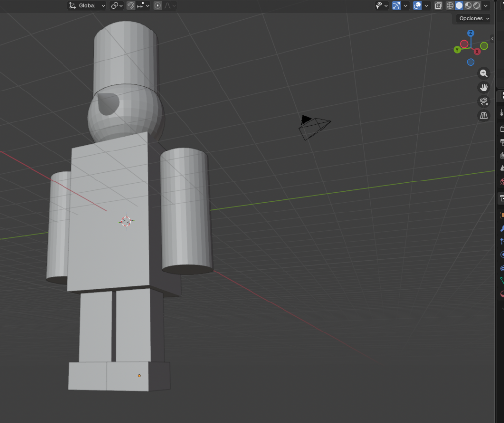Image resolution: width=504 pixels, height=423 pixels.
Task: Toggle X-ray view button
Action: (438, 6)
